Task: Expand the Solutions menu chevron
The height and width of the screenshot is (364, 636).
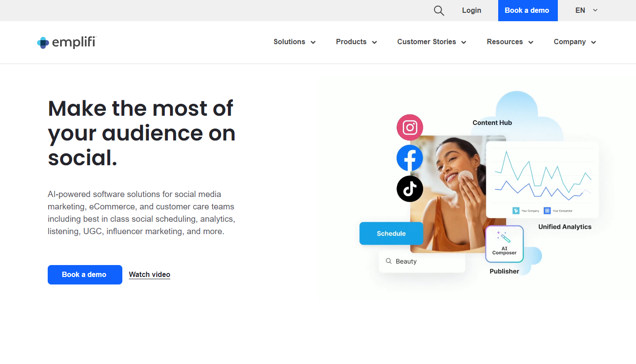Action: pos(313,42)
